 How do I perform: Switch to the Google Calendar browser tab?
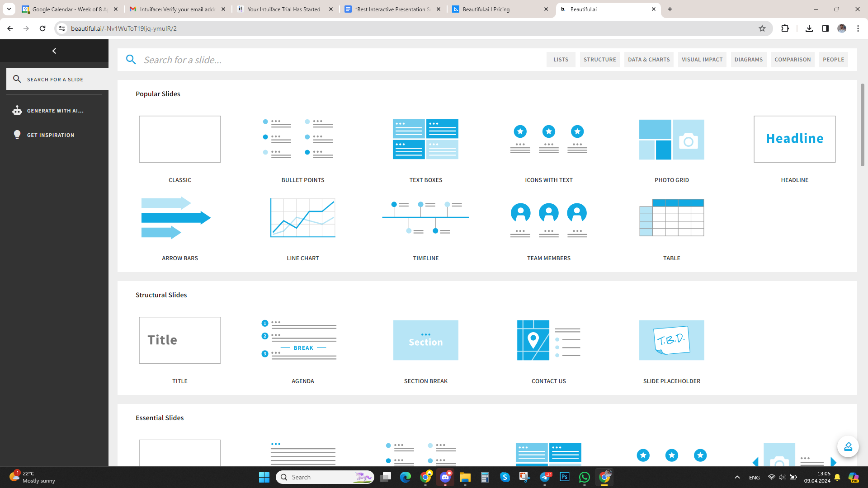click(x=70, y=9)
